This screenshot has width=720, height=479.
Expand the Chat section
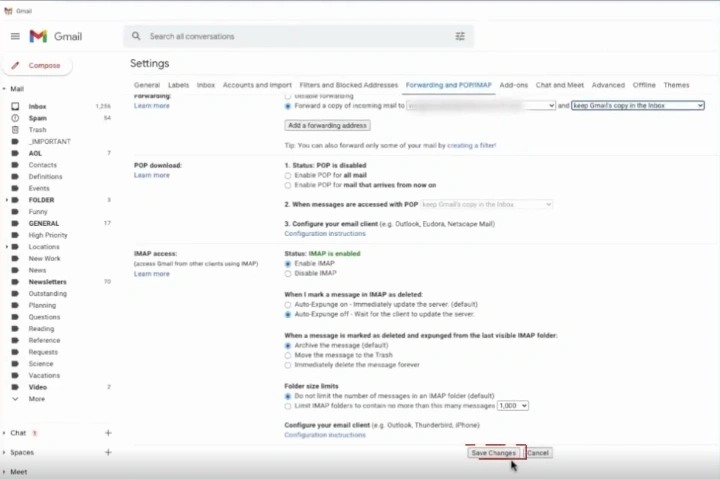click(x=4, y=433)
